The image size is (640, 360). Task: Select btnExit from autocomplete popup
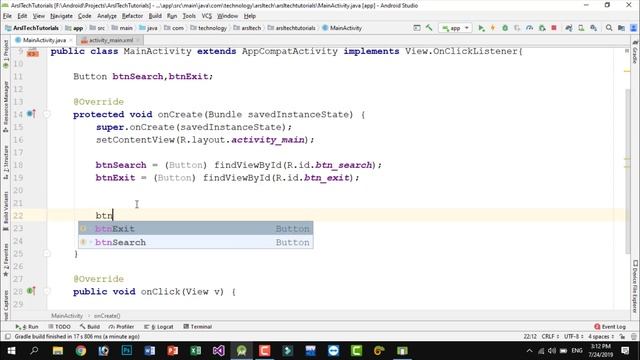coord(196,229)
